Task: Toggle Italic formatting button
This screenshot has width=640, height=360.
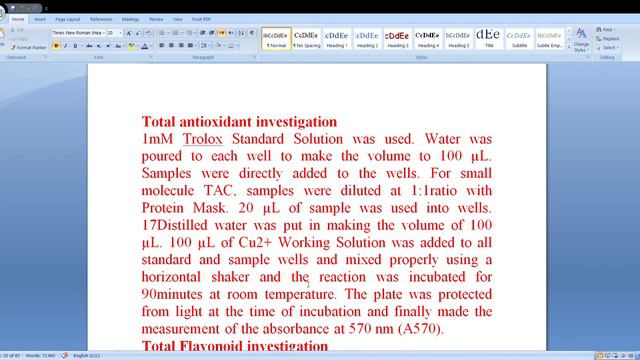Action: tap(65, 46)
